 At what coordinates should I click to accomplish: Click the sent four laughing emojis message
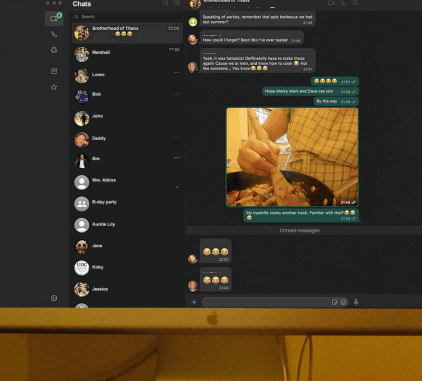pyautogui.click(x=335, y=81)
